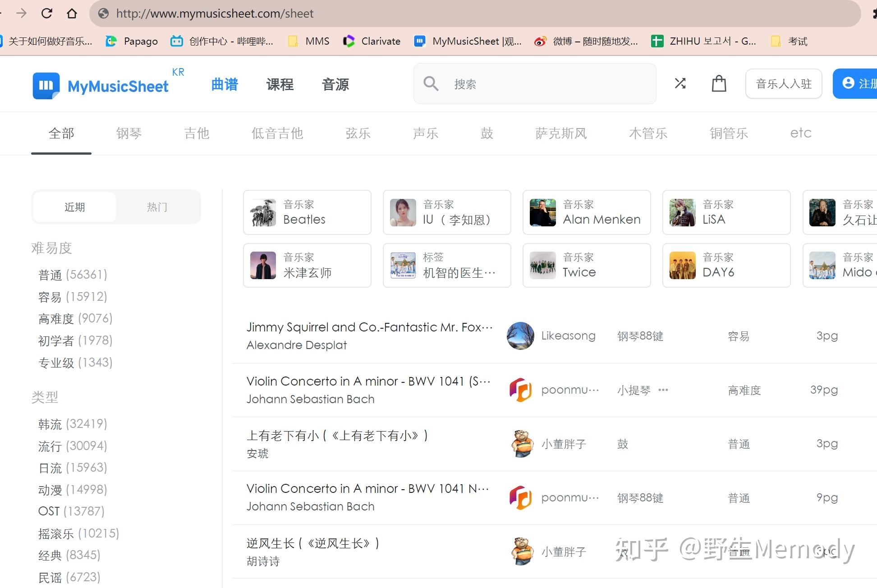Click the 音乐人入驻 button
This screenshot has width=877, height=588.
783,83
